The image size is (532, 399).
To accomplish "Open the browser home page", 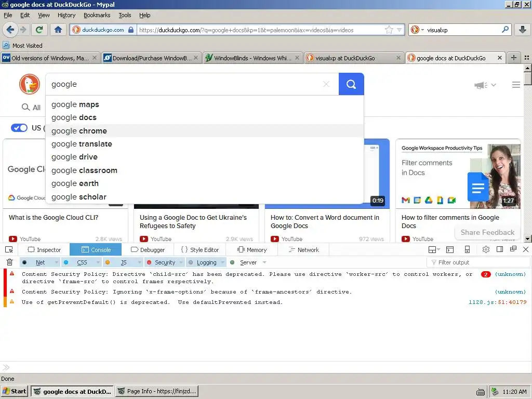I will [x=58, y=30].
